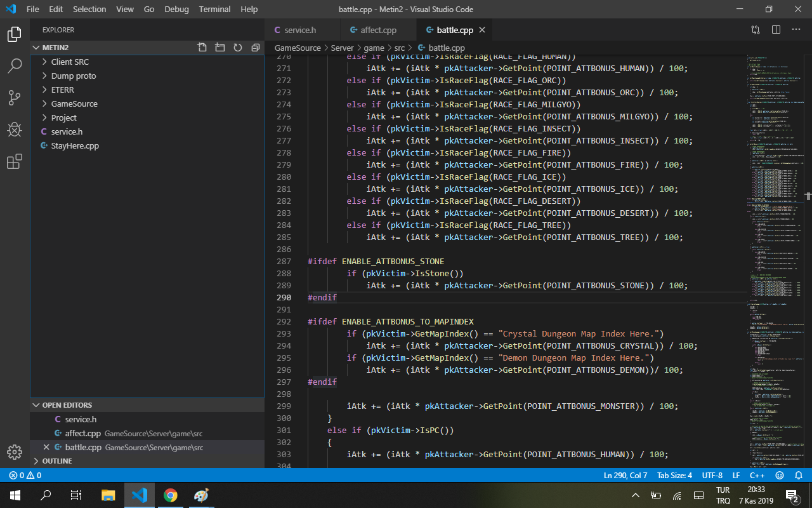Refresh the METIN2 explorer tree
812x508 pixels.
click(238, 48)
